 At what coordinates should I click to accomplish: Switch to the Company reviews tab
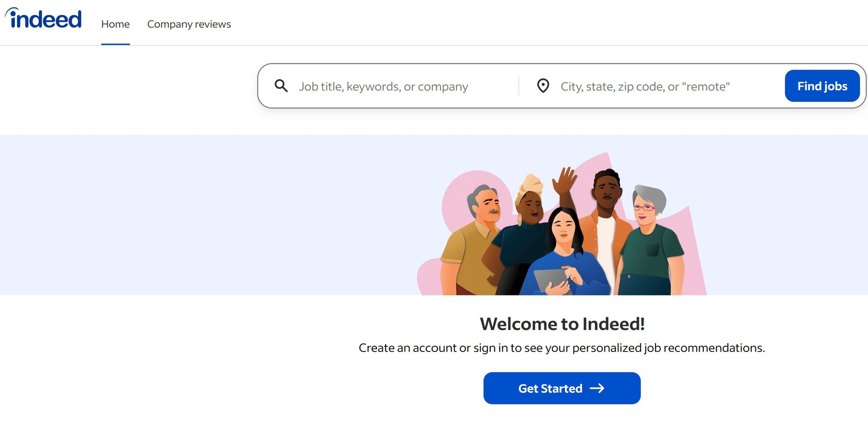pyautogui.click(x=189, y=24)
